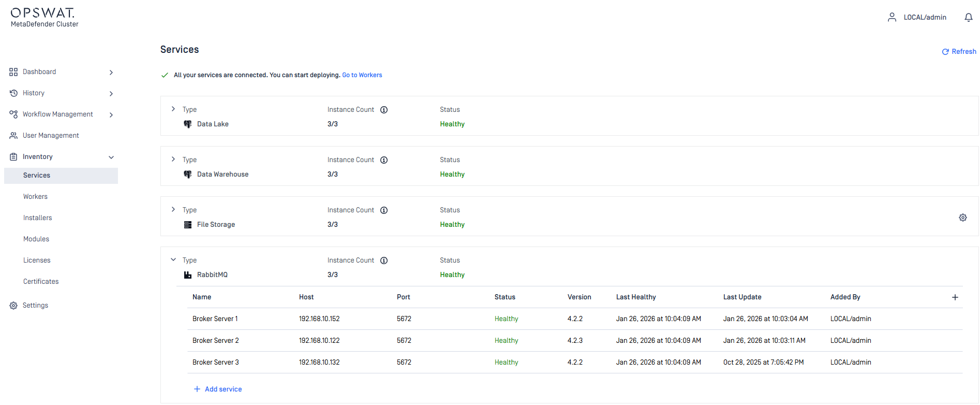
Task: Follow the Go to Workers link
Action: click(x=362, y=75)
